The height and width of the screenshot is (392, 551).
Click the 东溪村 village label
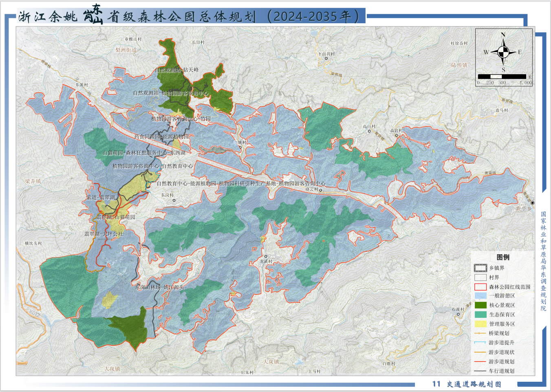point(82,85)
